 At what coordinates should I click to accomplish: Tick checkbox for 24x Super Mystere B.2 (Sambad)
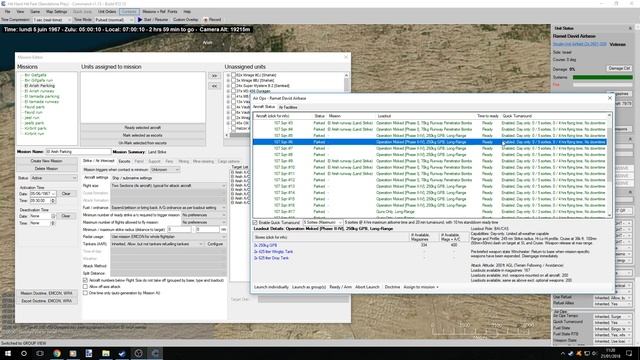pos(233,86)
